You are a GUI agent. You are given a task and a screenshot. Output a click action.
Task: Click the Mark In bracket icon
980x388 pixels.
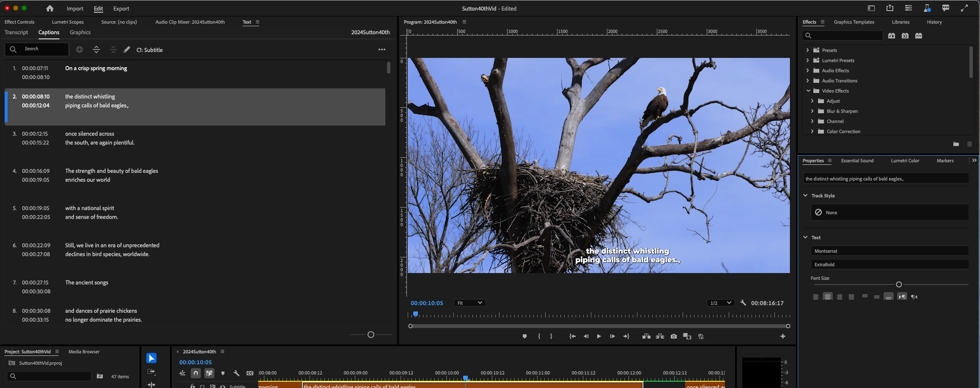539,336
